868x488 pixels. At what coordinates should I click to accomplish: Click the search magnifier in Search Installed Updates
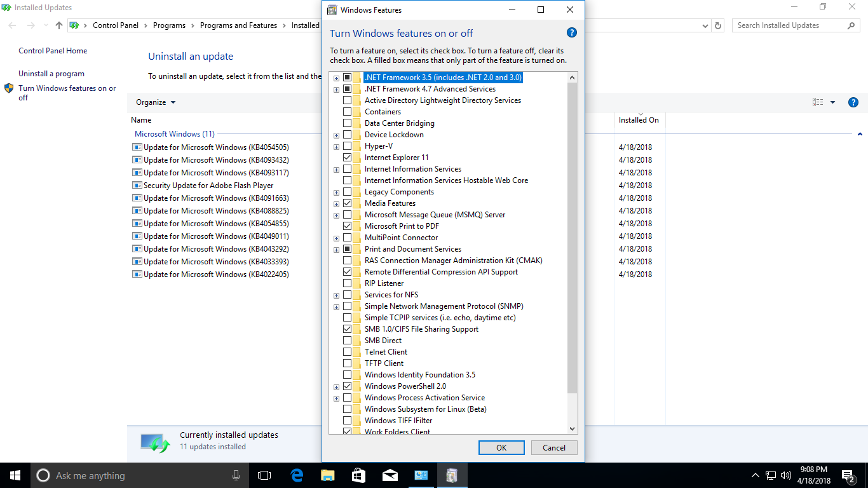click(x=851, y=25)
